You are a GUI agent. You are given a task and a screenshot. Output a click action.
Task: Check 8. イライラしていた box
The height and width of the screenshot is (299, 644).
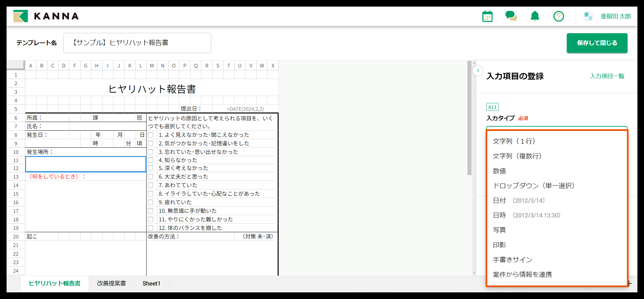pos(150,194)
